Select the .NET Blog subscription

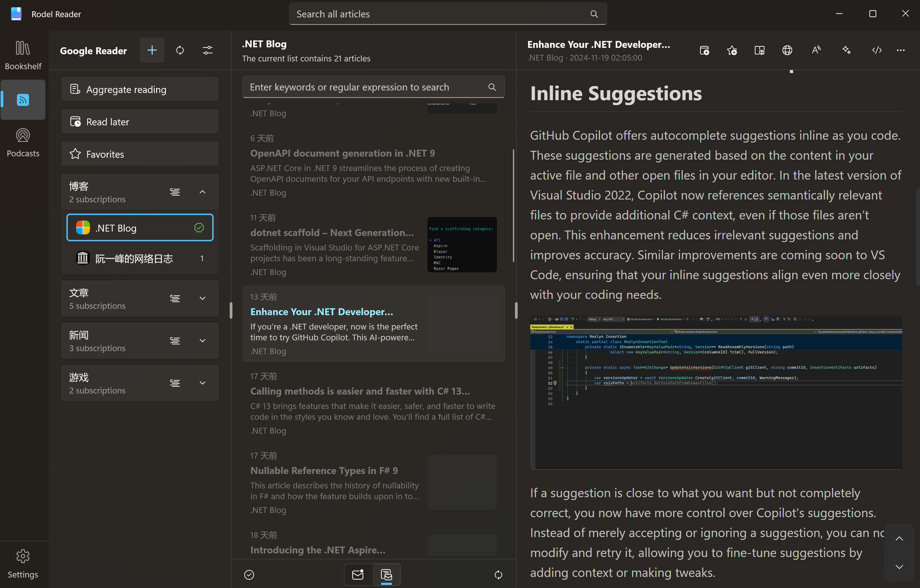tap(140, 228)
